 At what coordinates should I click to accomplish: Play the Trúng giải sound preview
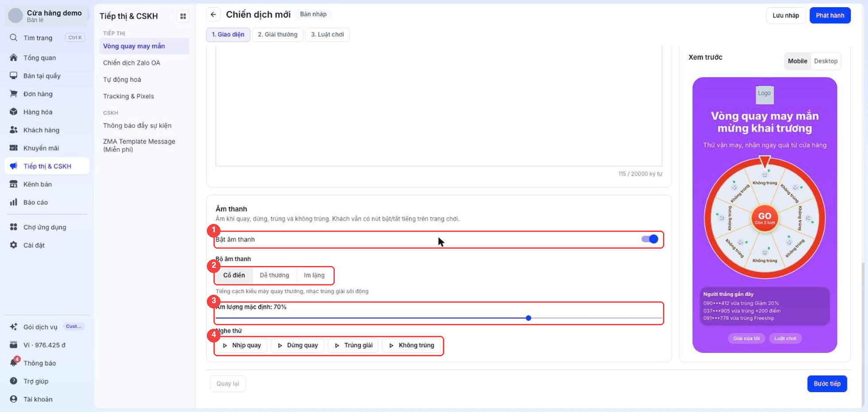[x=353, y=345]
